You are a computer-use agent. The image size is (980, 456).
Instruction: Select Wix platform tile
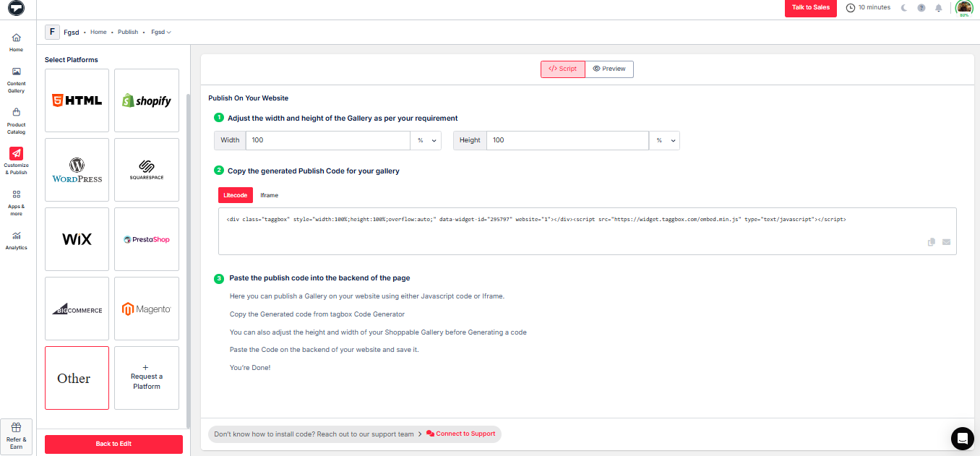pyautogui.click(x=77, y=239)
